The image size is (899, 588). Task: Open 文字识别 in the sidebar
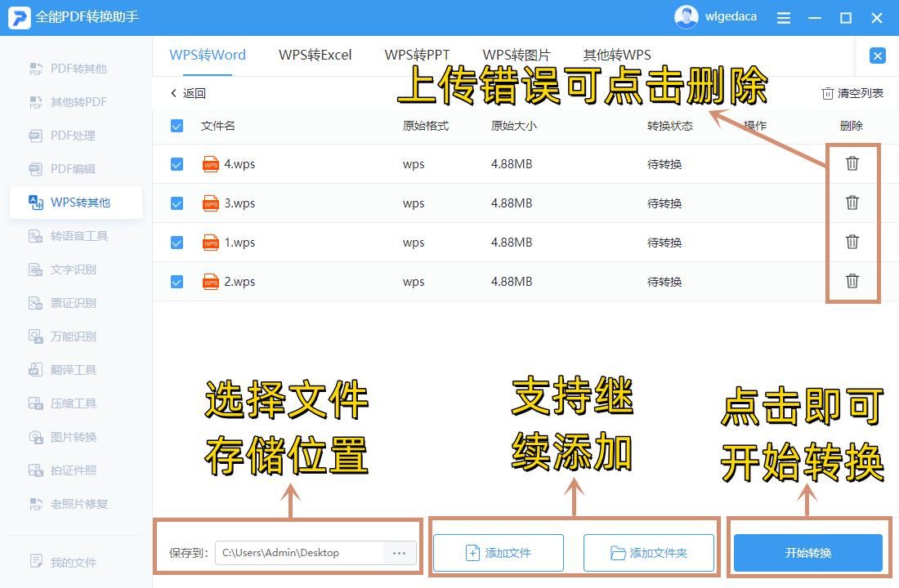coord(76,269)
